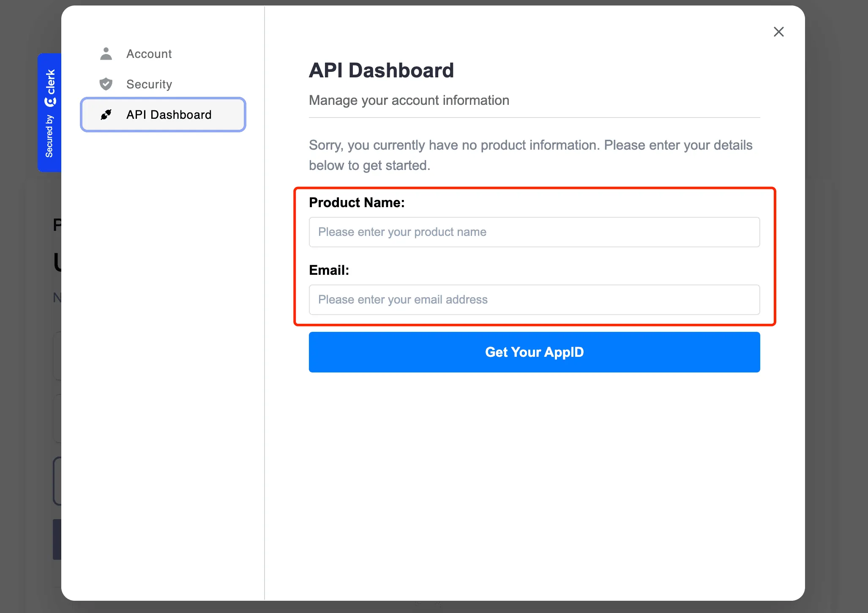This screenshot has height=613, width=868.
Task: Click the Get Your AppID button
Action: coord(534,352)
